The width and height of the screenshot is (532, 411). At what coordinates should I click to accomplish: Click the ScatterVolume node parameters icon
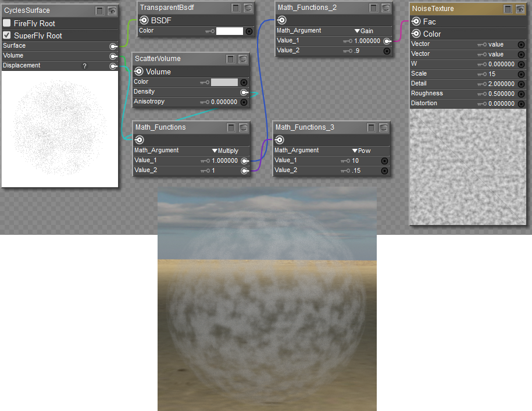point(231,59)
